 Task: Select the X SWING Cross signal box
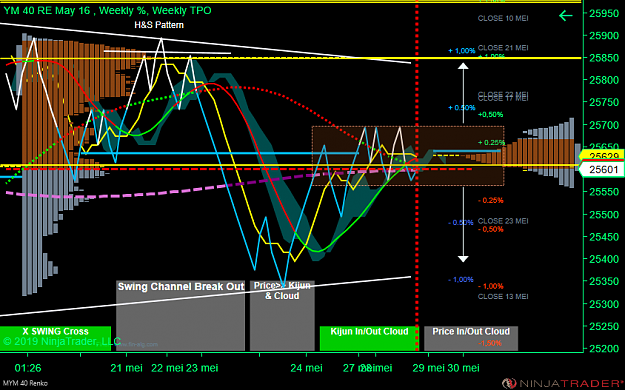tap(55, 338)
